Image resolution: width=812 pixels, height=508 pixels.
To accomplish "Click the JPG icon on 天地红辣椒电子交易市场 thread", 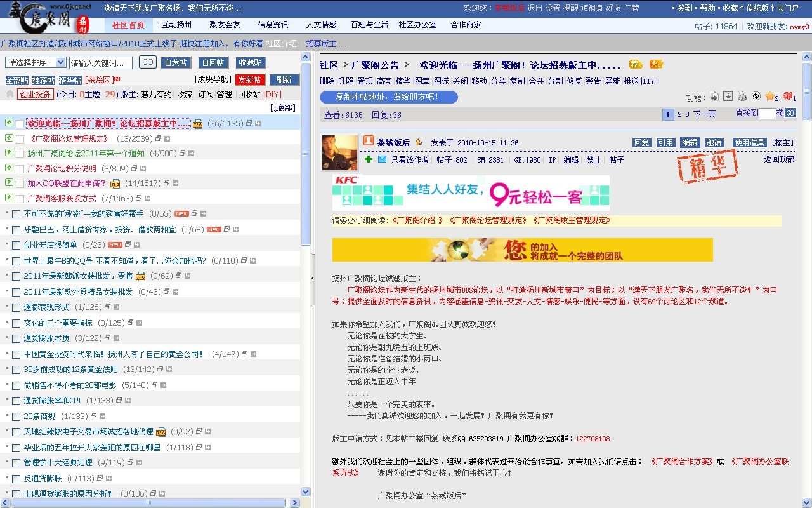I will coord(160,432).
